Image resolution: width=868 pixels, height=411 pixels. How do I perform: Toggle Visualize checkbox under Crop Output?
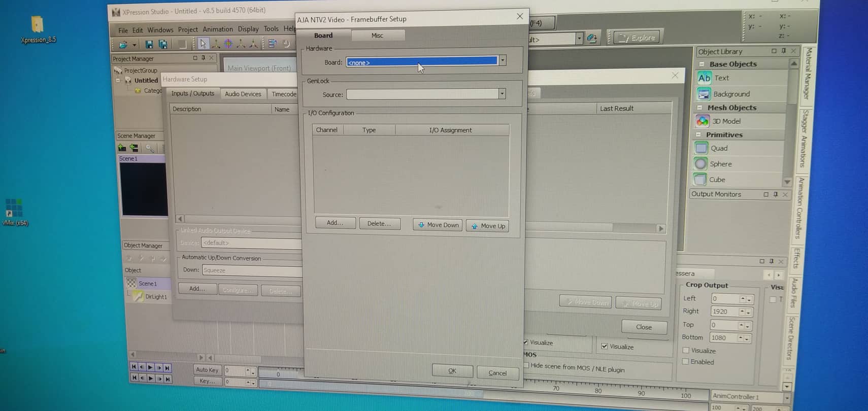686,350
